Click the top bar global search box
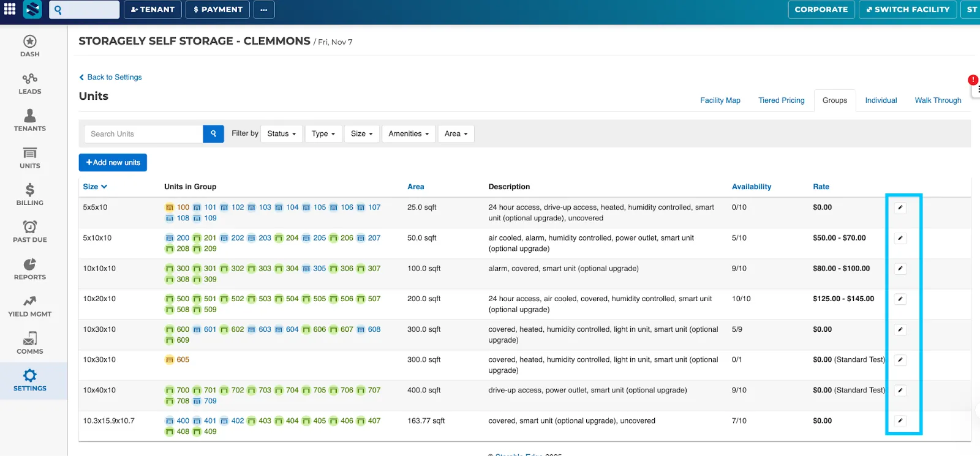Screen dimensions: 980x456 [85, 9]
